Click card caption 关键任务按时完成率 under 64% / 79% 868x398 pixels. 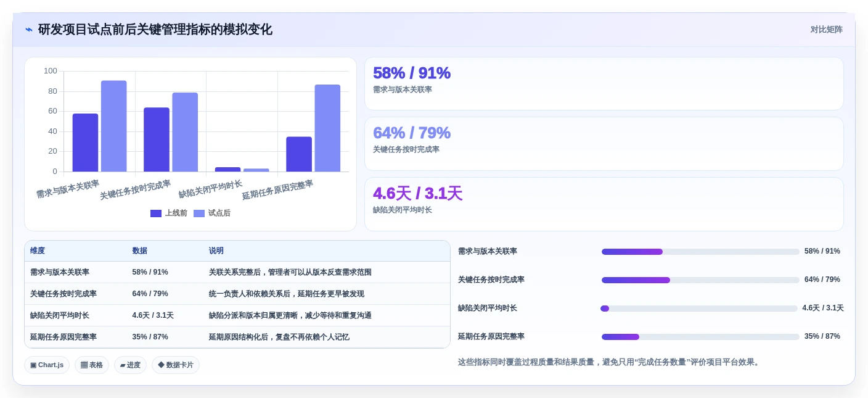406,149
